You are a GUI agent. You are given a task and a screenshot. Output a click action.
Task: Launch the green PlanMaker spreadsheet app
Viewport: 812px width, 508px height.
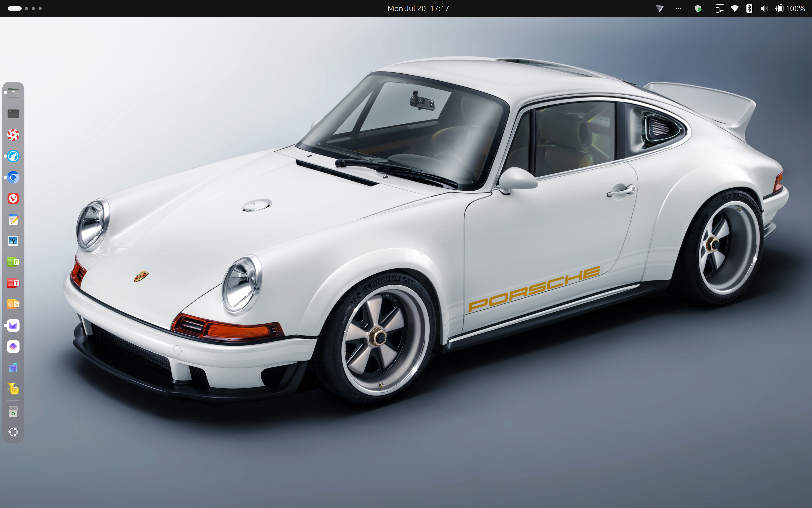tap(13, 262)
